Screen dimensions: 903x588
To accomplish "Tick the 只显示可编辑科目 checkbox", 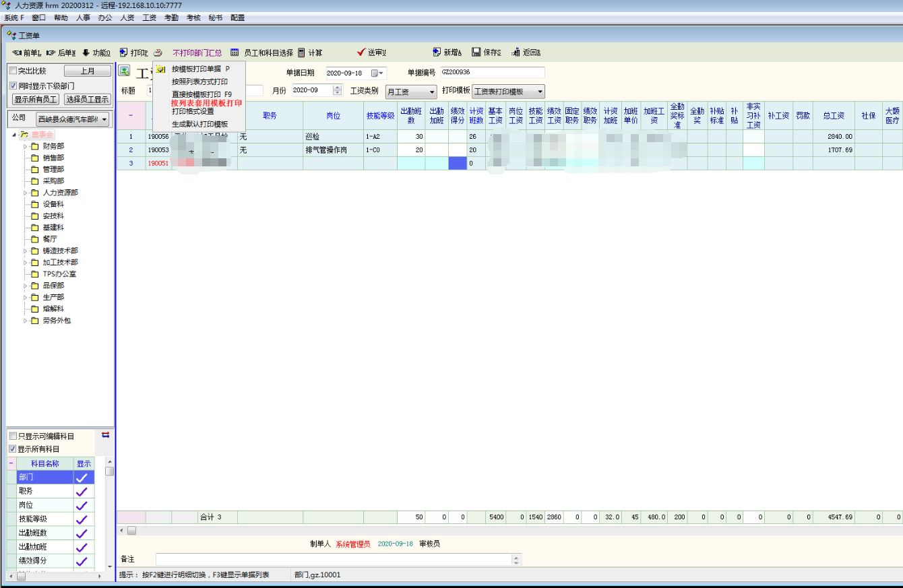I will pos(13,436).
